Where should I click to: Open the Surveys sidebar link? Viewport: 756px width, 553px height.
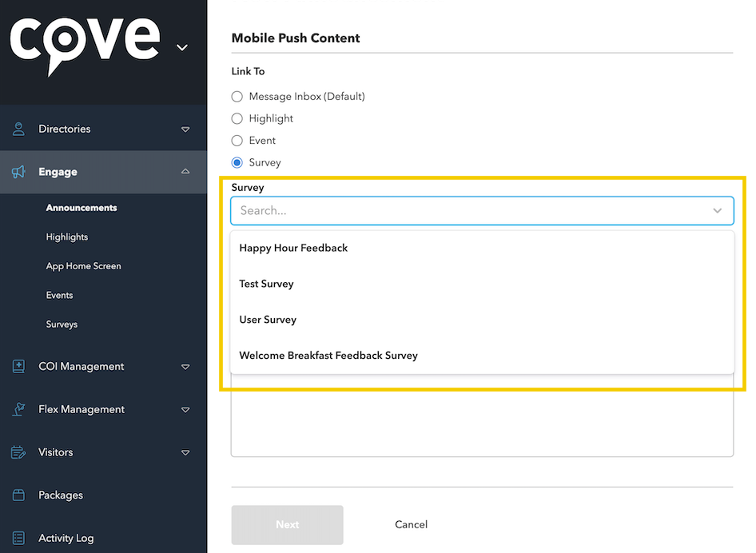pyautogui.click(x=62, y=324)
